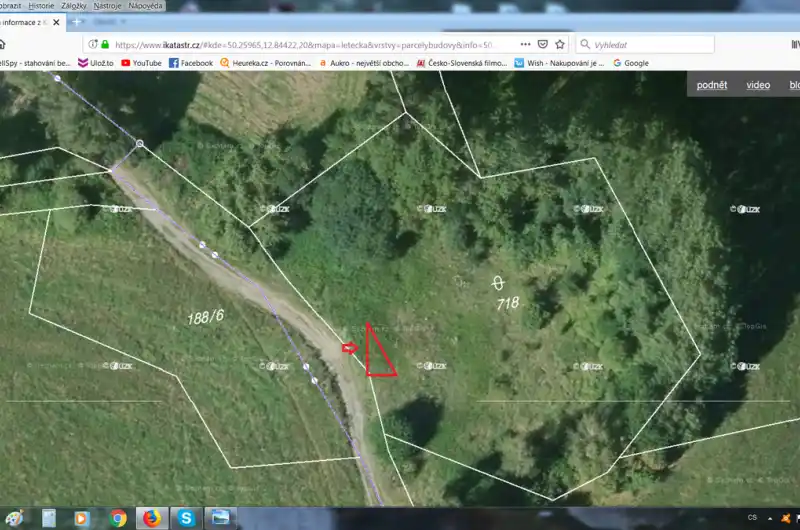Open Skype from taskbar

tap(186, 518)
